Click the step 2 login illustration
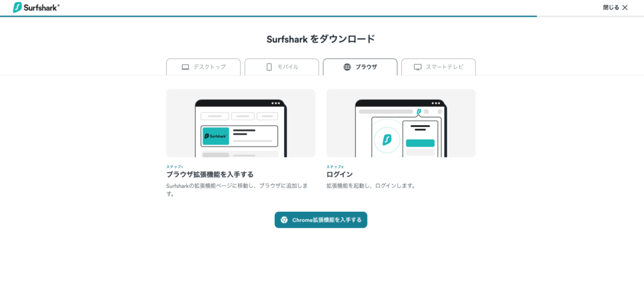Screen dimensions: 644x308 point(401,123)
